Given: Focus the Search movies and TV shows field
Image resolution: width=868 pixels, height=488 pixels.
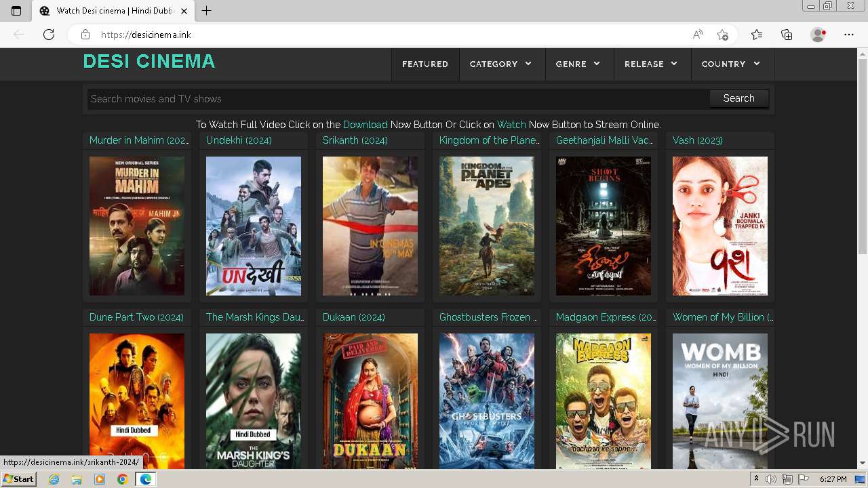Looking at the screenshot, I should click(x=398, y=99).
